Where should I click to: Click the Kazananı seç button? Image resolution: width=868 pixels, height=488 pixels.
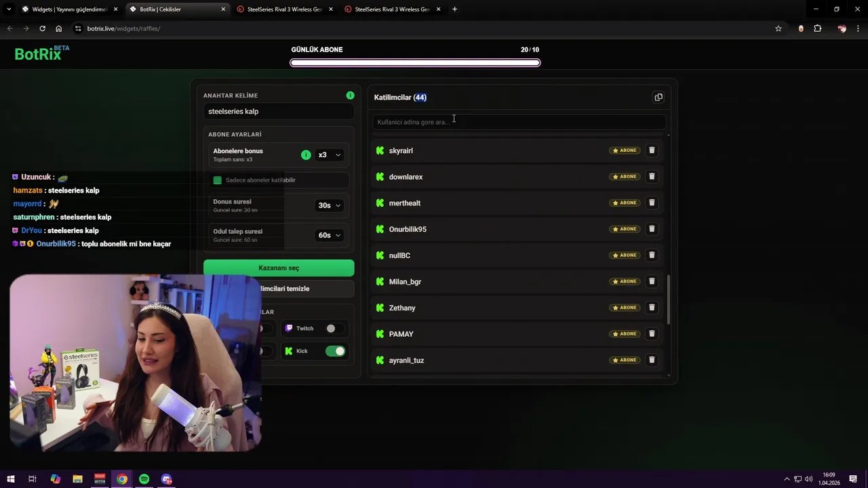(x=279, y=268)
